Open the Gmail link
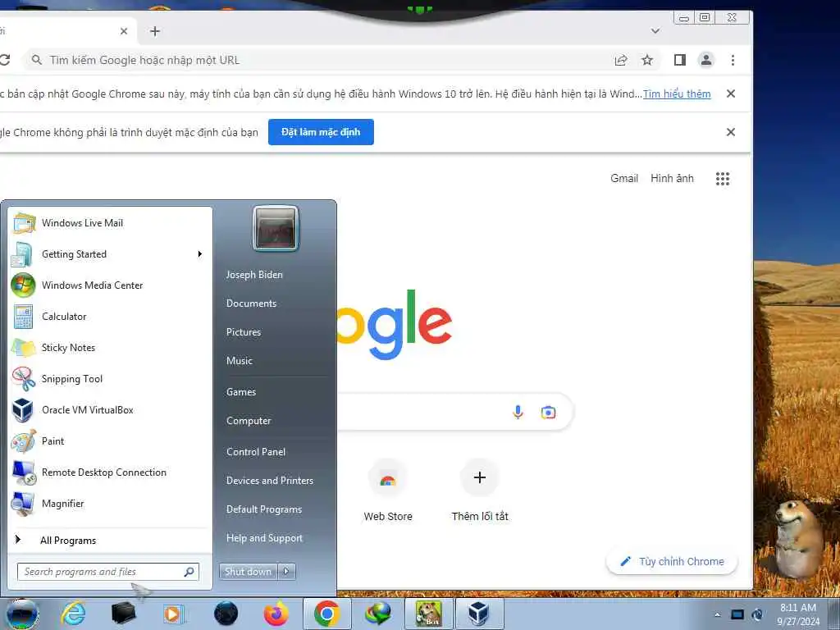This screenshot has height=630, width=840. click(624, 178)
